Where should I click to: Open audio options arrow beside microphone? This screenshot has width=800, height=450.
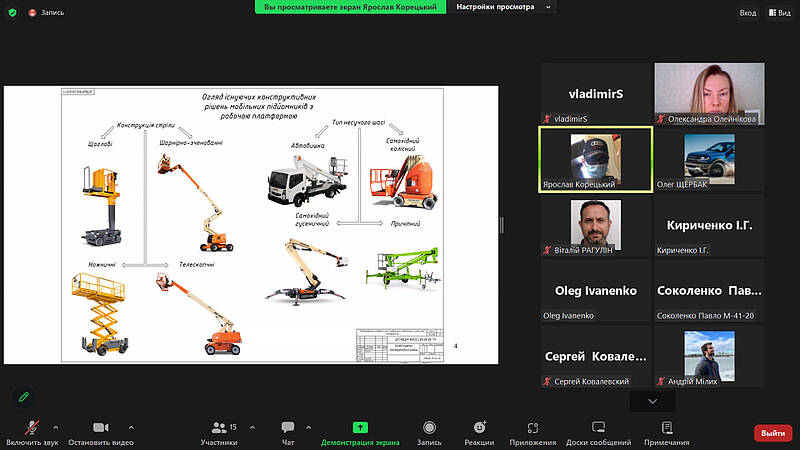click(56, 428)
